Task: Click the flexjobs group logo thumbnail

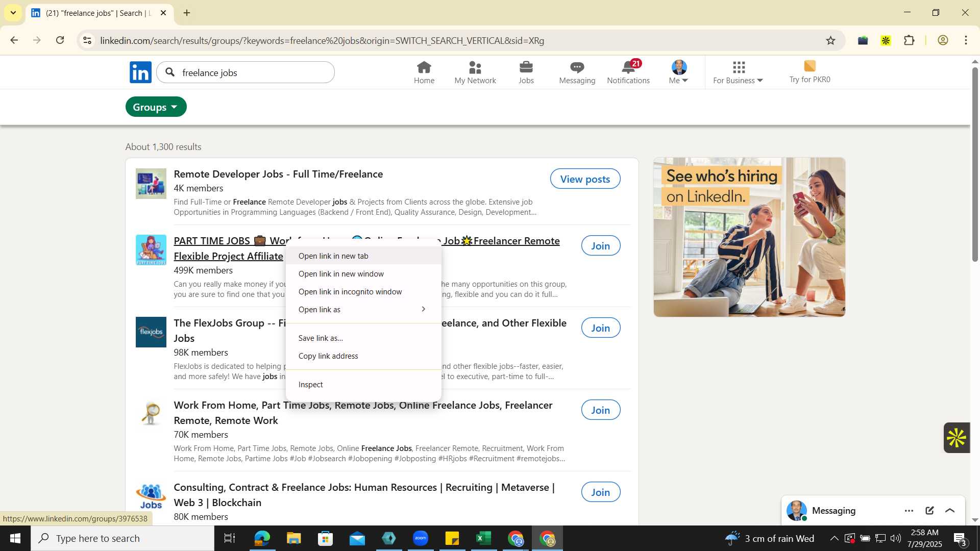Action: click(151, 332)
